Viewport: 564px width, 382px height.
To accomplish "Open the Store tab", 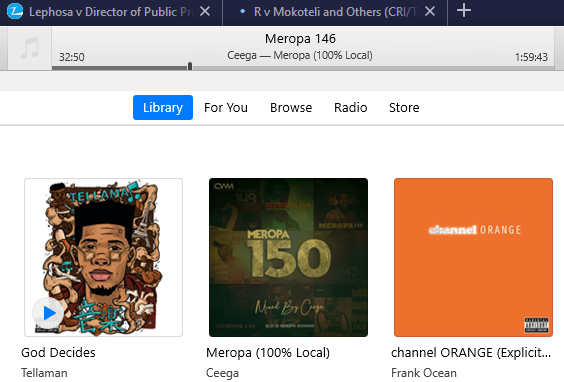I will click(404, 108).
